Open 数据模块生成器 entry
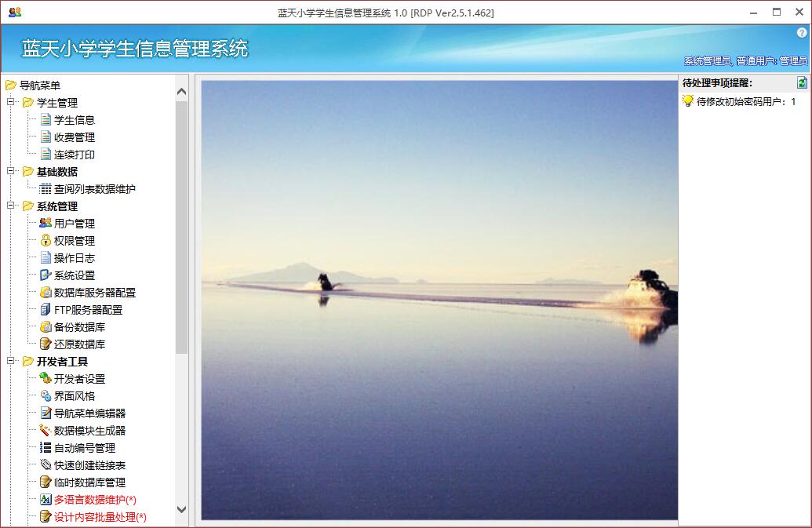The width and height of the screenshot is (812, 528). [x=90, y=431]
